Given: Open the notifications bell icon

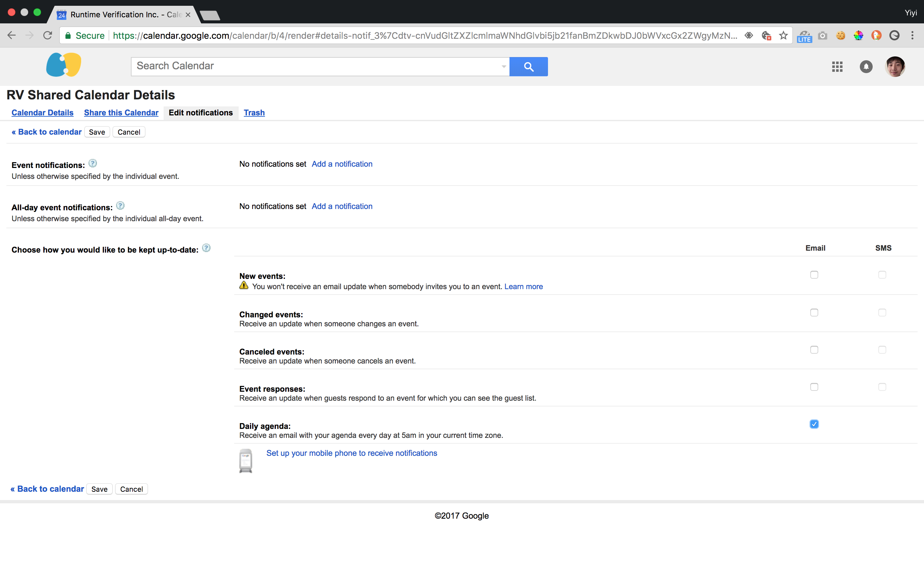Looking at the screenshot, I should point(866,67).
